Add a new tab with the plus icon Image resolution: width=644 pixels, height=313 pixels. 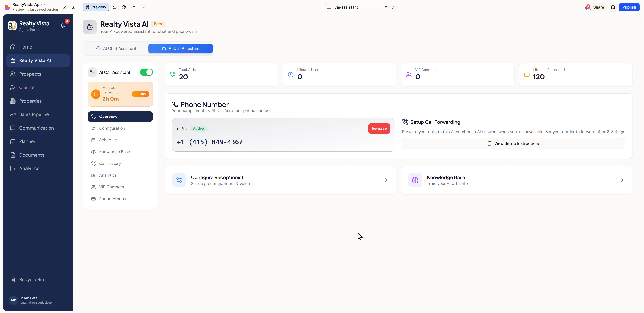tap(152, 7)
